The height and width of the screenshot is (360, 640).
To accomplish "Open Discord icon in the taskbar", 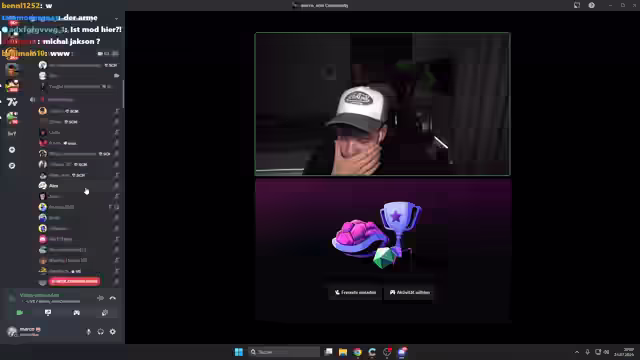I will coord(402,352).
